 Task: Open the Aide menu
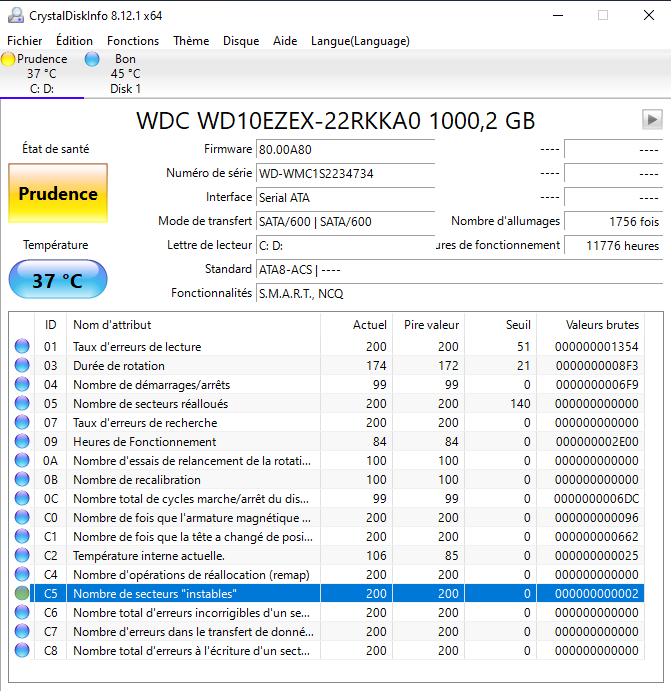click(x=285, y=41)
